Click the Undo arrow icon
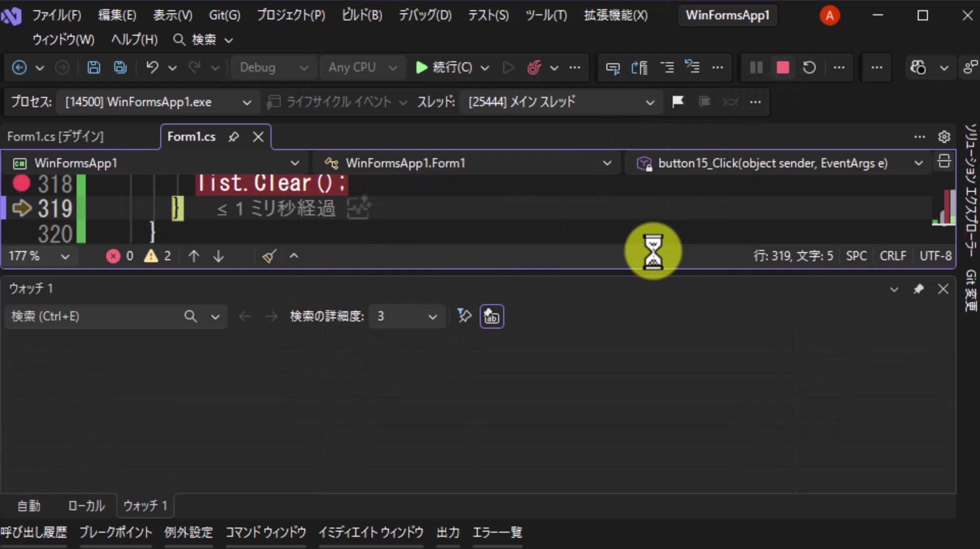Viewport: 980px width, 549px height. (x=152, y=67)
